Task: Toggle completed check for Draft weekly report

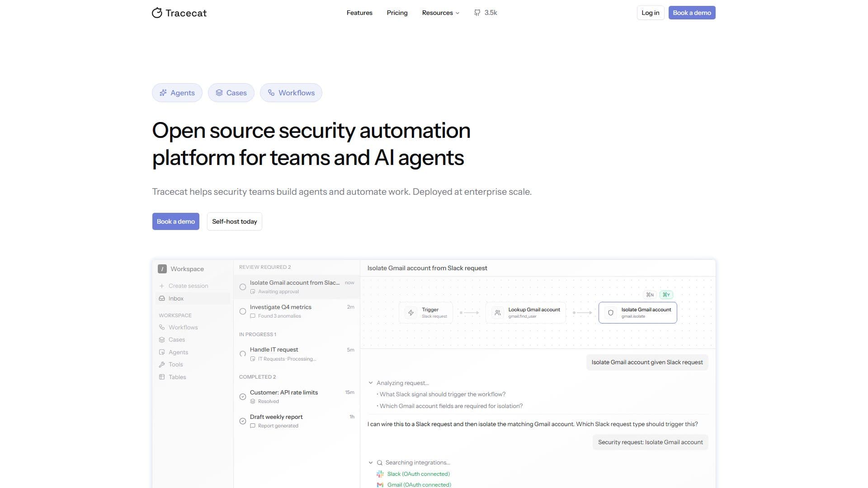Action: point(243,421)
